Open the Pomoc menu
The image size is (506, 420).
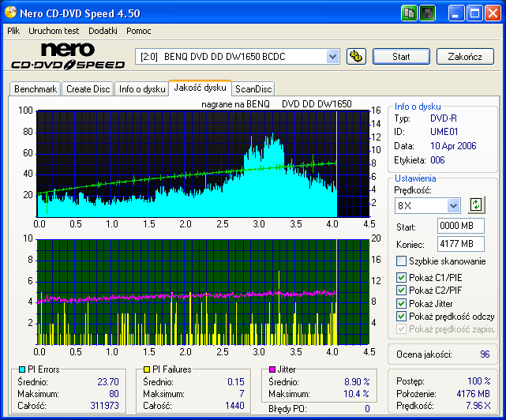(x=138, y=31)
